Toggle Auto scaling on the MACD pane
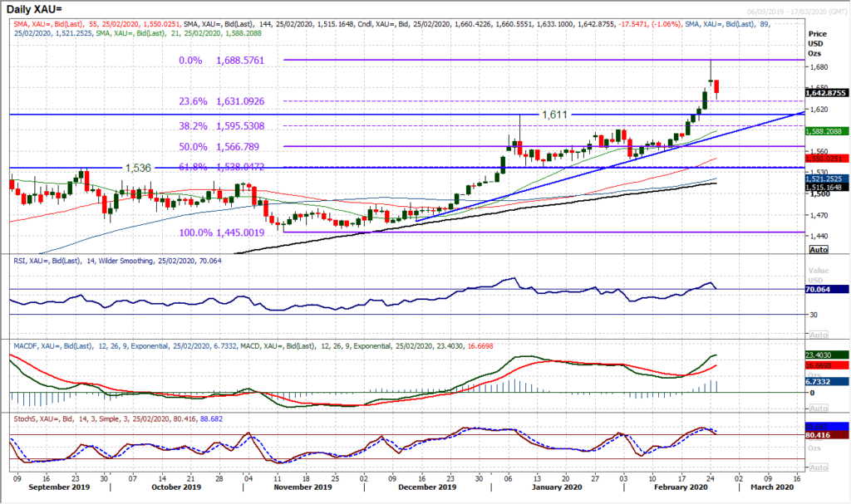 [819, 408]
